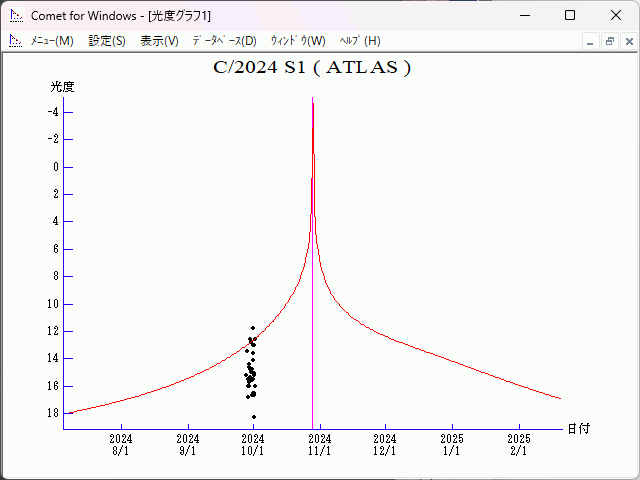Open the ウィンドウ(W) window menu
The height and width of the screenshot is (480, 640).
pos(298,41)
